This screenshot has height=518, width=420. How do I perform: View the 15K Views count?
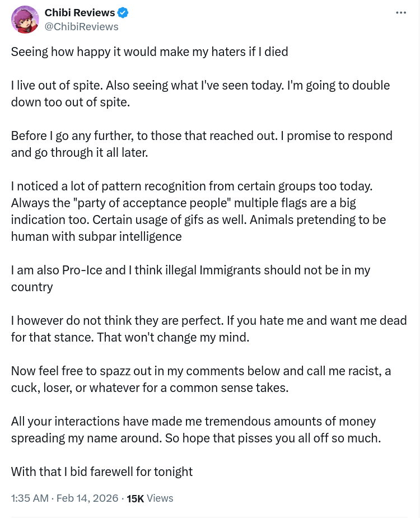coord(150,498)
